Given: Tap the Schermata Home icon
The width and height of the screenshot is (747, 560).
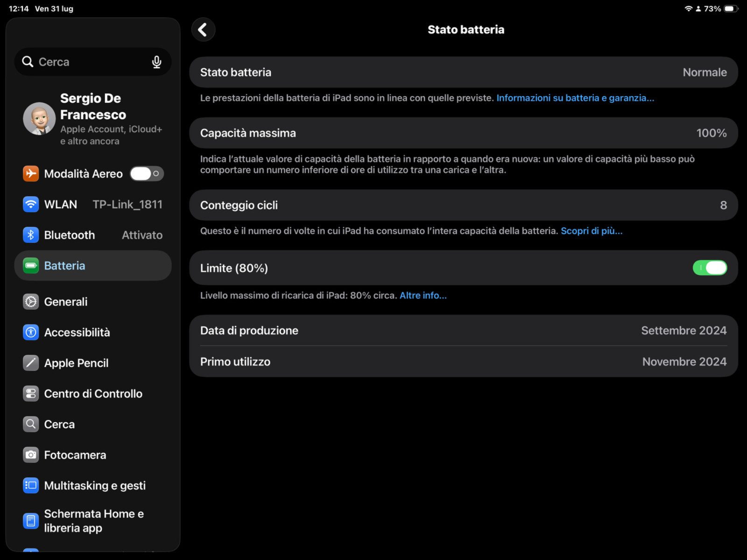Looking at the screenshot, I should pos(31,521).
